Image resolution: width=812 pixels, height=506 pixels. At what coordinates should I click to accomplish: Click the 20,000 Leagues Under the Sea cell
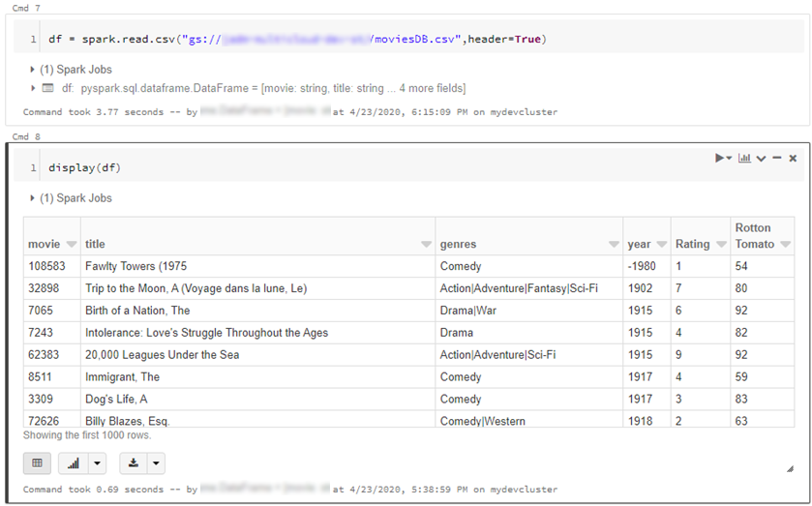click(257, 355)
